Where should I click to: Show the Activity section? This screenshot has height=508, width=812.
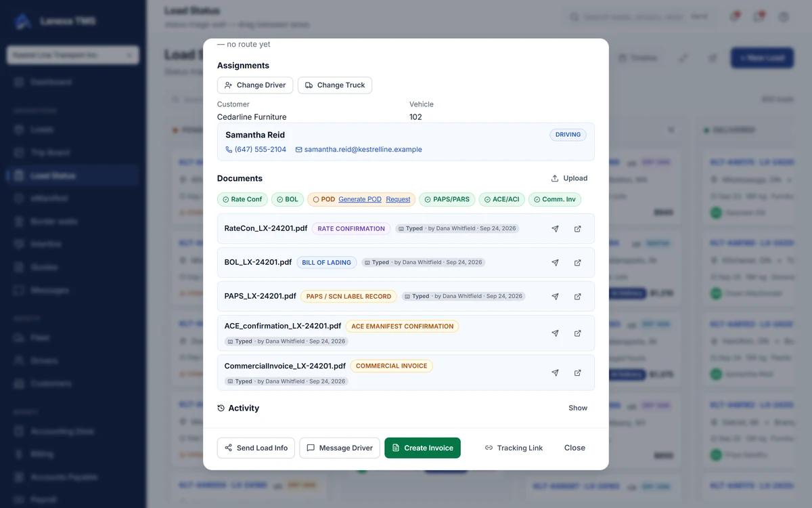578,408
